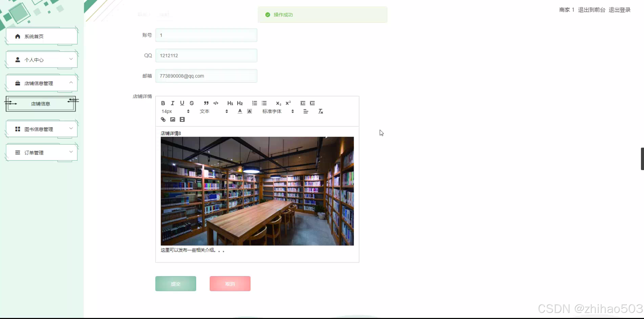This screenshot has width=644, height=319.
Task: Insert a blockquote in editor
Action: coord(206,103)
